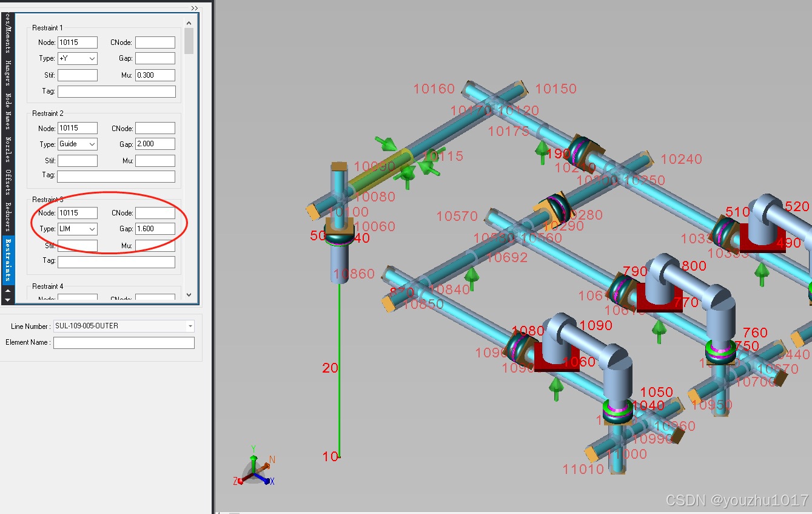Click the vertical tab strip up arrow
This screenshot has height=514, width=812.
pyautogui.click(x=7, y=291)
